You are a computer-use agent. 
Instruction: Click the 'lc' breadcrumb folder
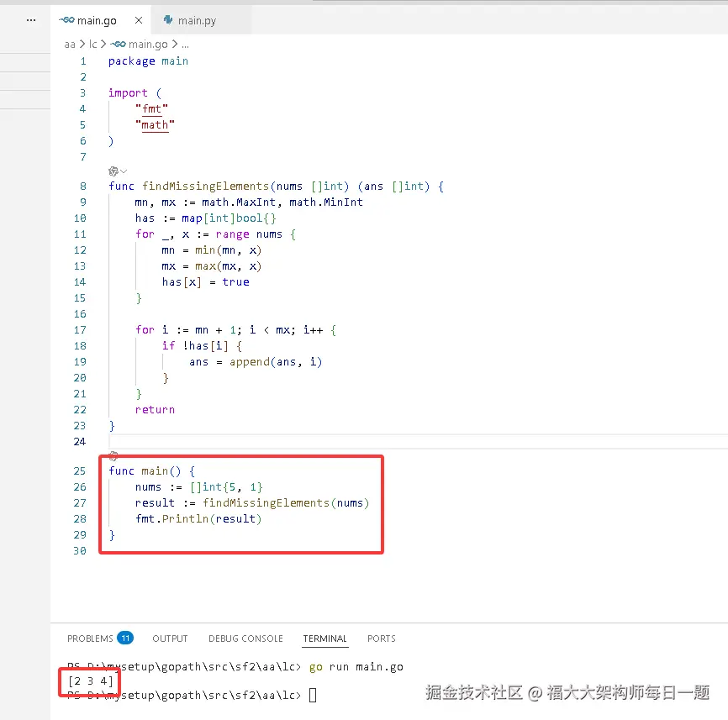[x=92, y=44]
